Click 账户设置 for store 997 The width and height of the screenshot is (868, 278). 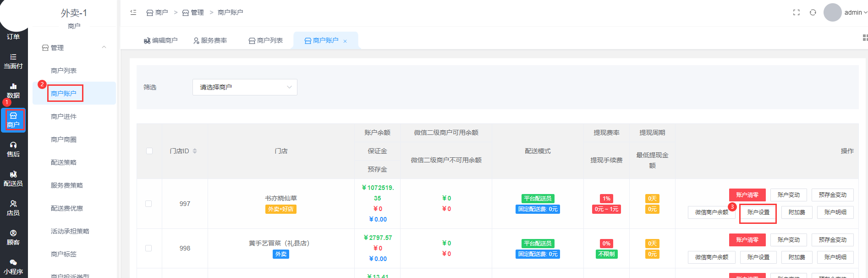758,212
